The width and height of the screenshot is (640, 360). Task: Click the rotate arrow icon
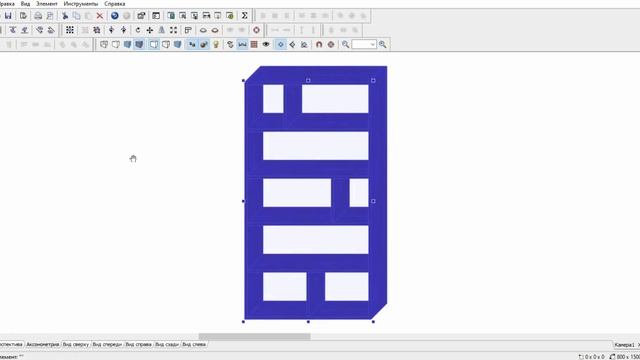138,30
